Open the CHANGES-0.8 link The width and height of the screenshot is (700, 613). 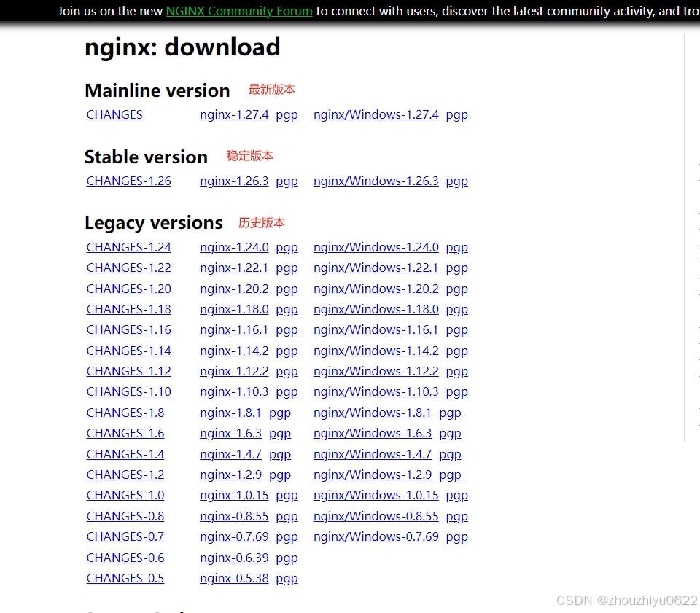click(x=125, y=516)
